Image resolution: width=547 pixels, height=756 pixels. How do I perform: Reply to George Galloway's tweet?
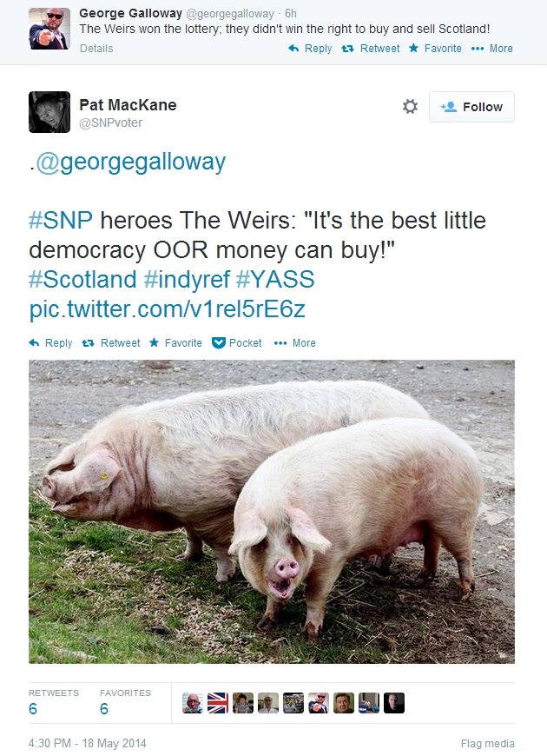click(x=310, y=49)
